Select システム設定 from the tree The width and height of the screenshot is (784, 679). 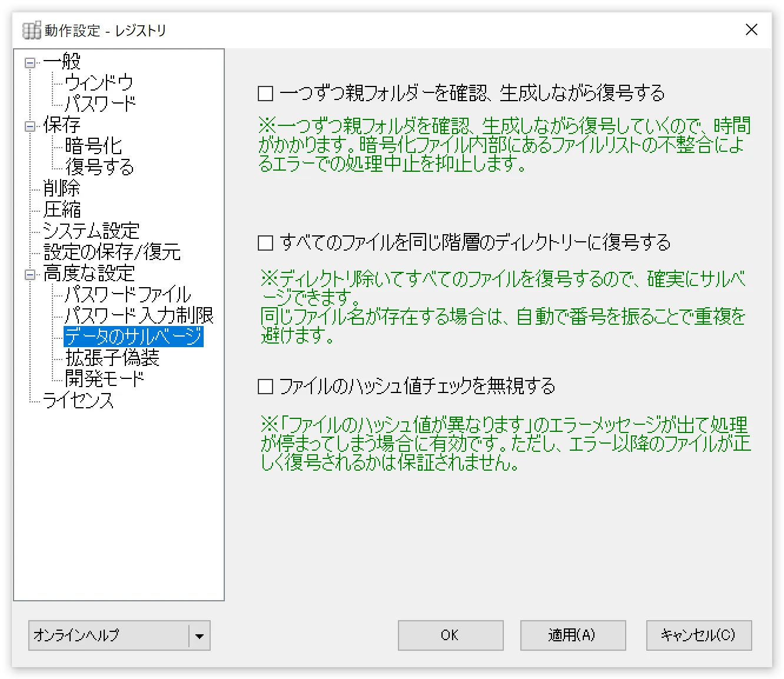point(91,231)
